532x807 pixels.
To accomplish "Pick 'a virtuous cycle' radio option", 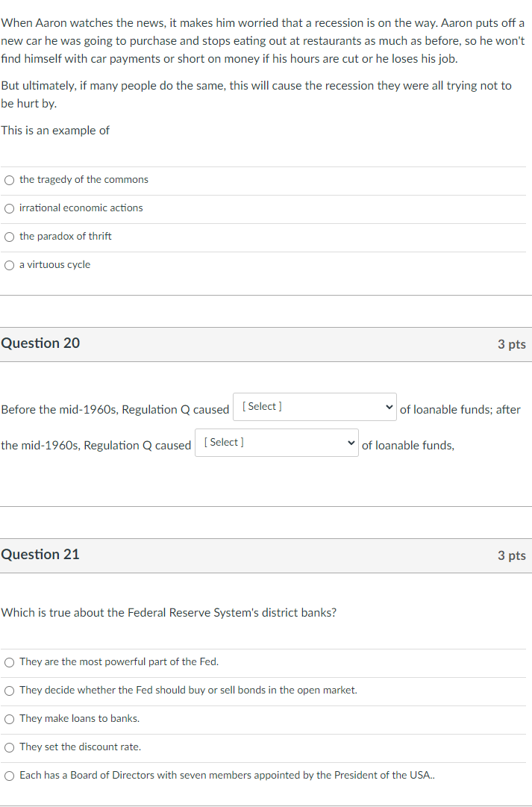I will click(x=9, y=265).
